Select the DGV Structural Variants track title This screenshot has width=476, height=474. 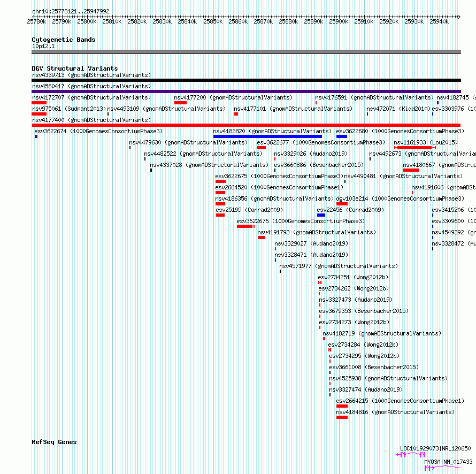(75, 68)
